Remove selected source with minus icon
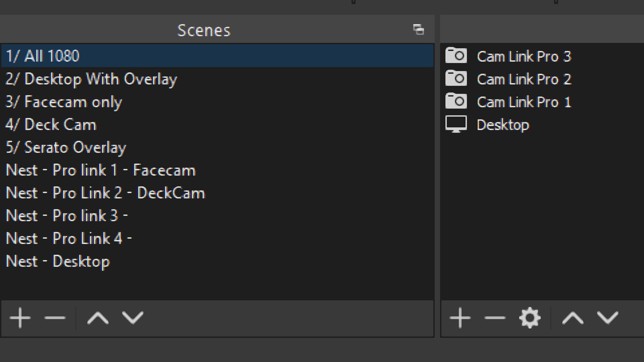Screen dimensions: 644x362 [495, 317]
